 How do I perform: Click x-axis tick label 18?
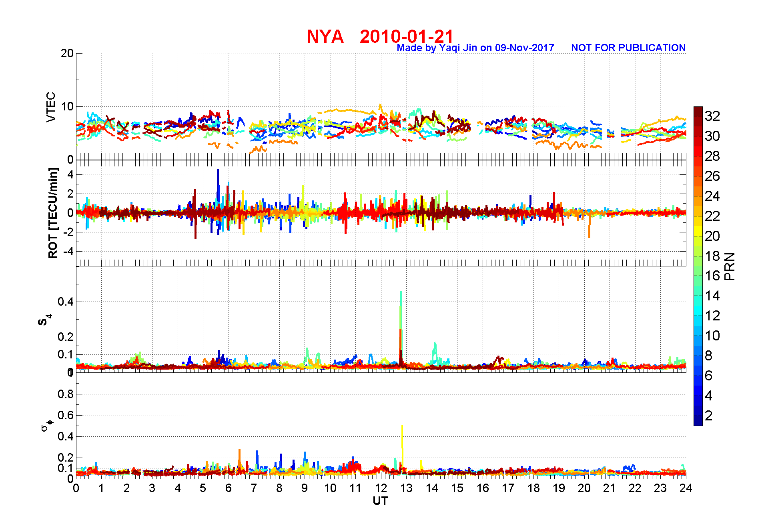click(x=533, y=488)
